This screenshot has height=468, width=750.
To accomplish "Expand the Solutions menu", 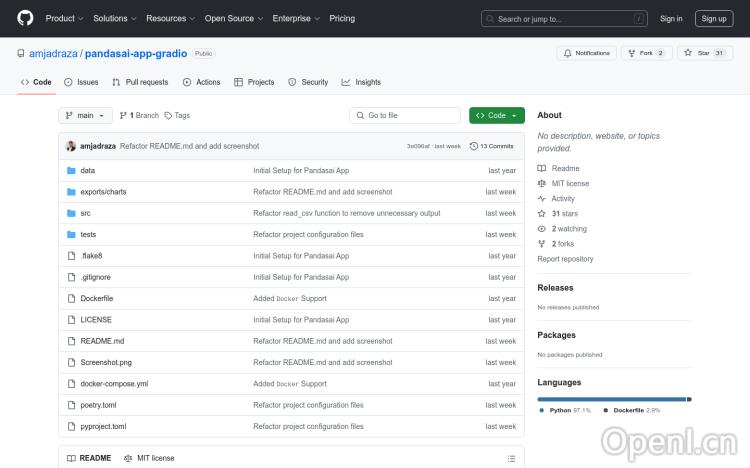I will coord(115,18).
